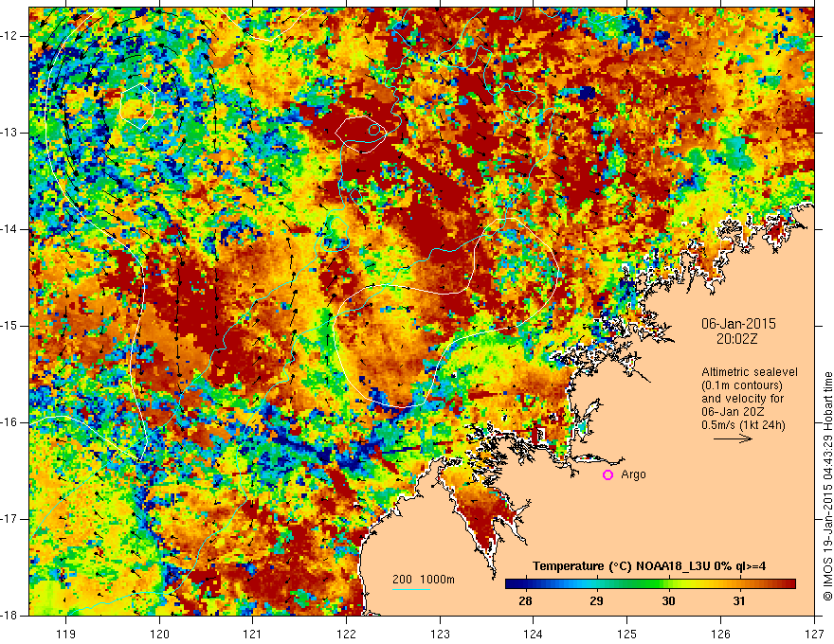This screenshot has height=644, width=834.
Task: Click the '(0.1m contours)' caption line
Action: coord(742,385)
